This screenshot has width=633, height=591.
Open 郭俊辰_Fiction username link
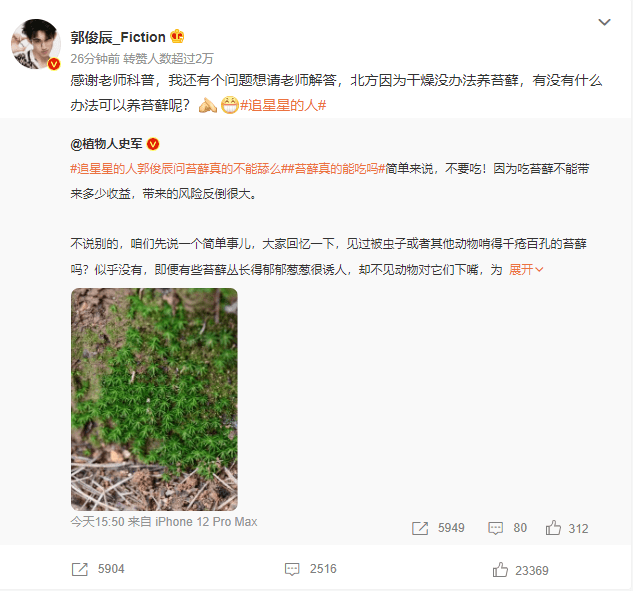pyautogui.click(x=118, y=37)
